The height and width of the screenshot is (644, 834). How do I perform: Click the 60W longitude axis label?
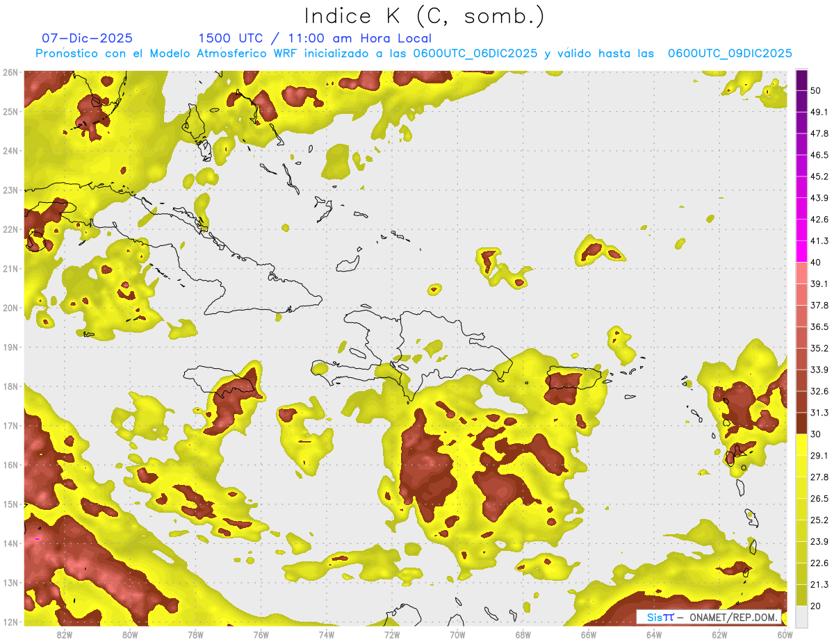[785, 634]
